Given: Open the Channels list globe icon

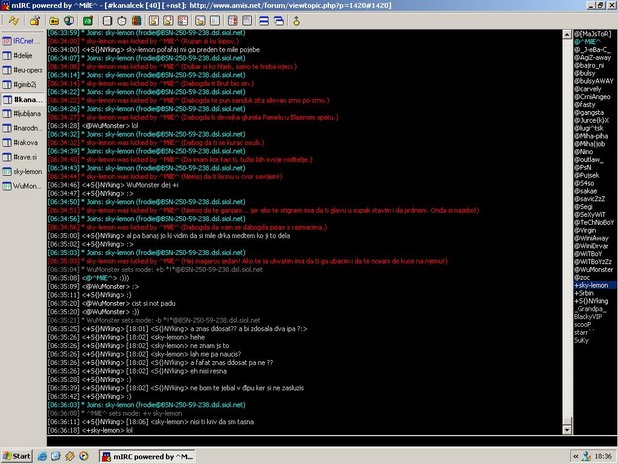Looking at the screenshot, I should 69,21.
